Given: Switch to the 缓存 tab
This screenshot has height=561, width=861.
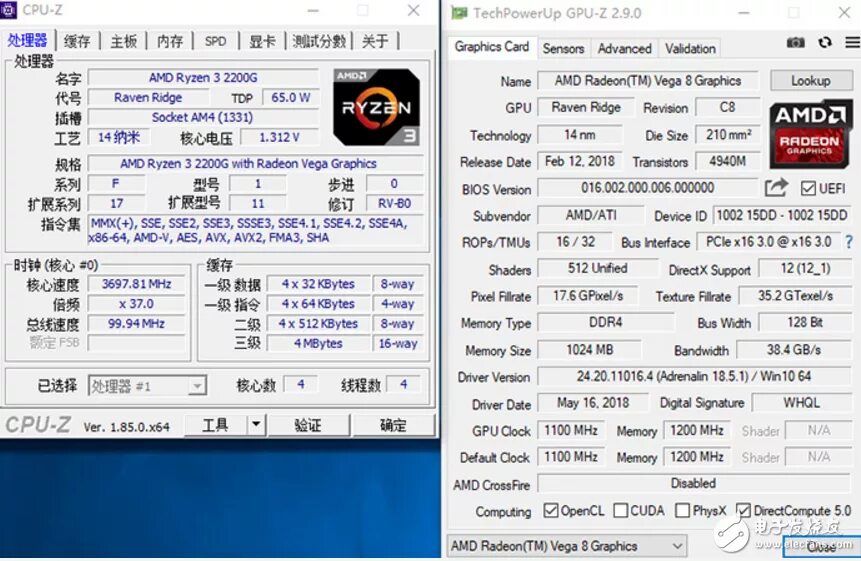Looking at the screenshot, I should pyautogui.click(x=77, y=41).
